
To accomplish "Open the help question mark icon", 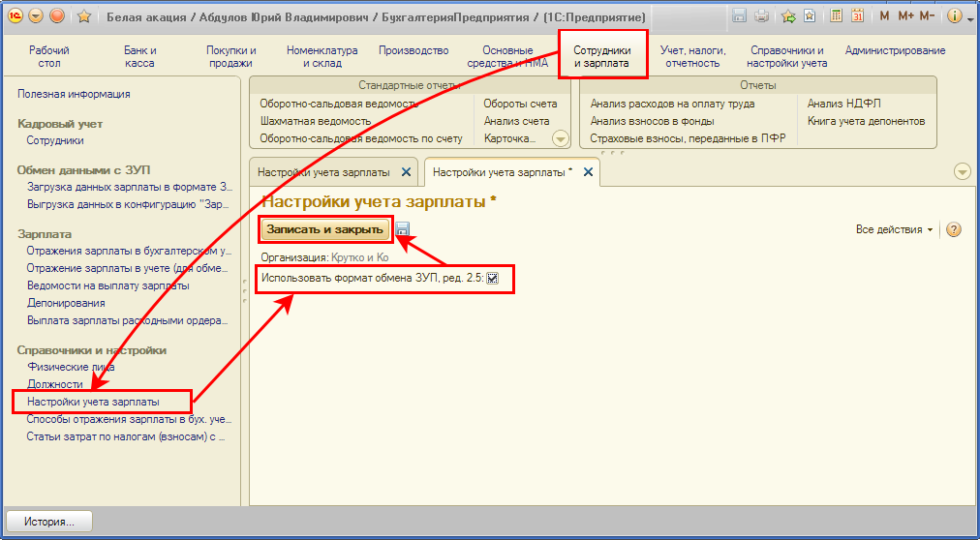I will [953, 229].
